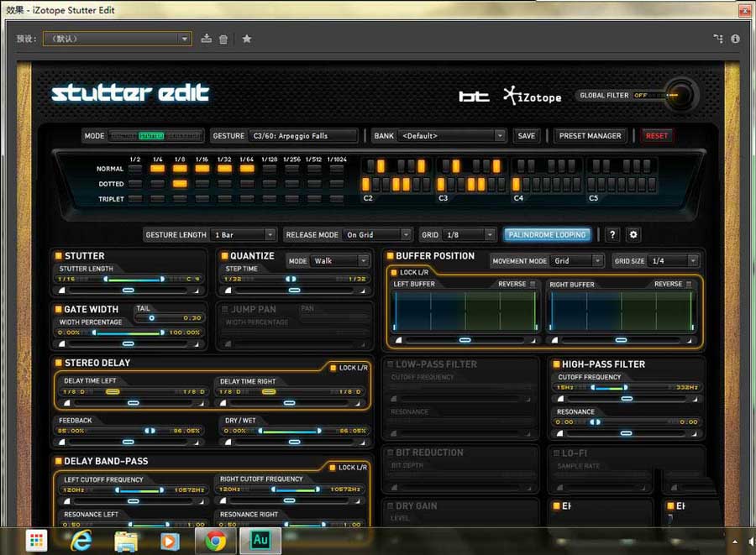Click the trash icon to delete the preset
This screenshot has height=555, width=756.
click(223, 39)
